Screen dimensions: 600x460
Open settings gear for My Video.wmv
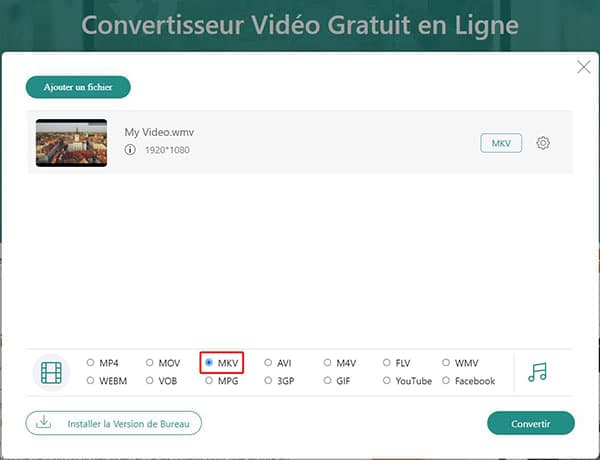tap(543, 143)
